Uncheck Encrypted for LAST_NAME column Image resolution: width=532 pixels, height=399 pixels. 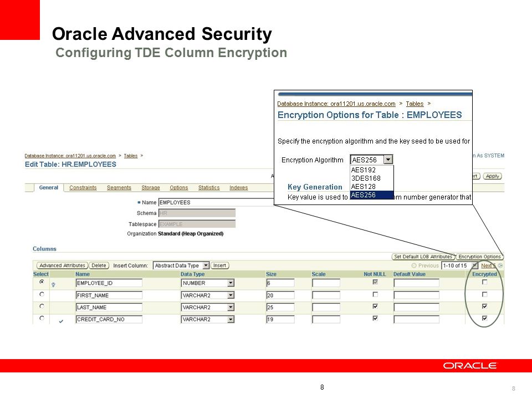point(484,306)
